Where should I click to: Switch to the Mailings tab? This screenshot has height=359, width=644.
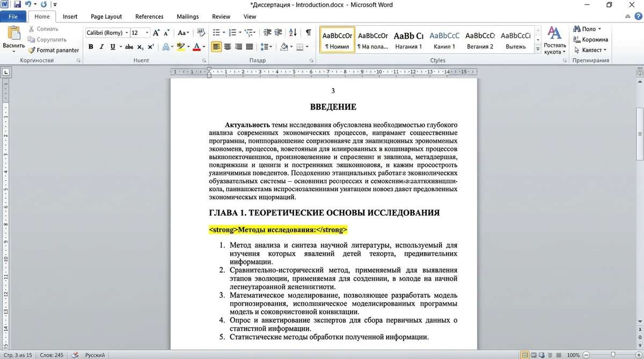(x=187, y=17)
